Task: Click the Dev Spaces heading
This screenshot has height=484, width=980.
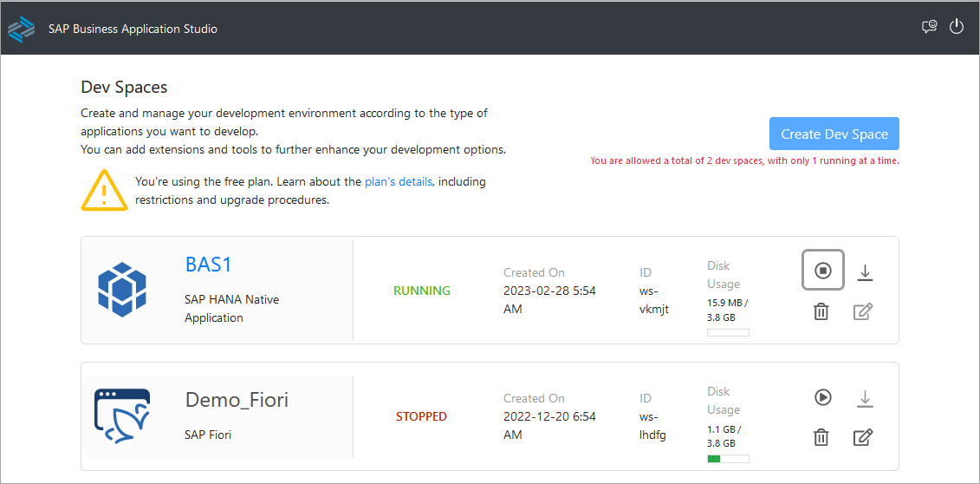Action: click(x=125, y=87)
